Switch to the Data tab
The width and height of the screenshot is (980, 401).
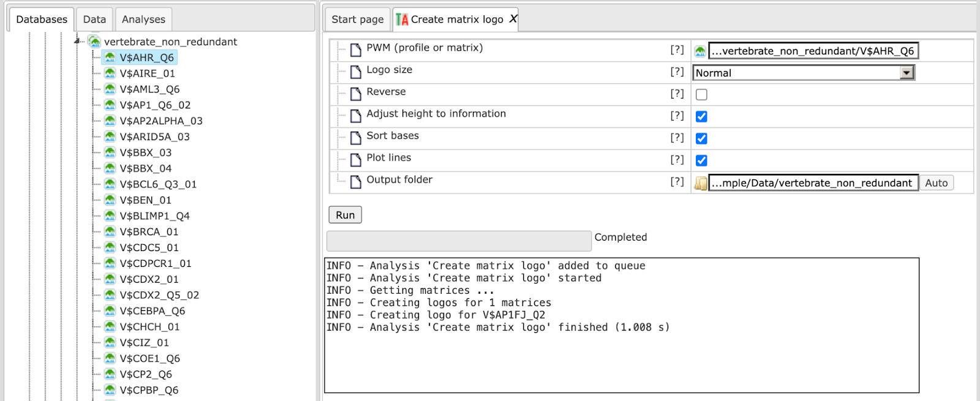[94, 20]
